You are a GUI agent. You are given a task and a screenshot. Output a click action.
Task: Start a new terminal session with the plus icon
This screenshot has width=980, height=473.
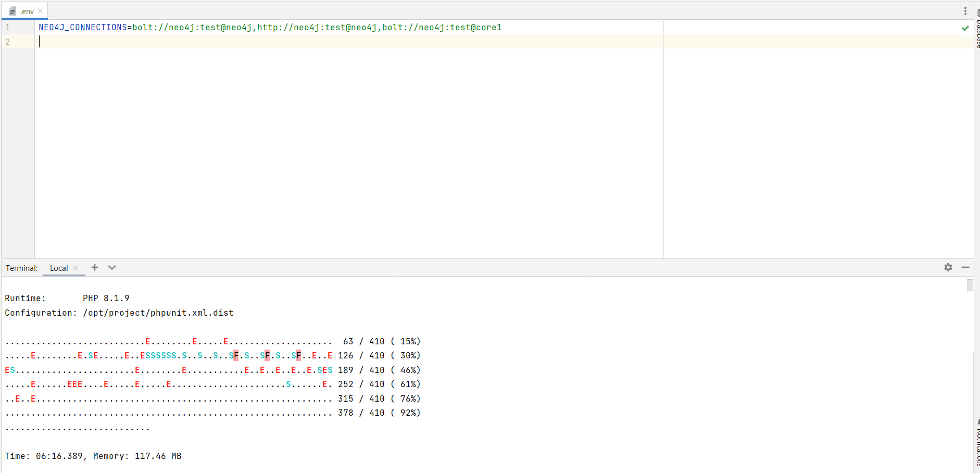(x=94, y=267)
